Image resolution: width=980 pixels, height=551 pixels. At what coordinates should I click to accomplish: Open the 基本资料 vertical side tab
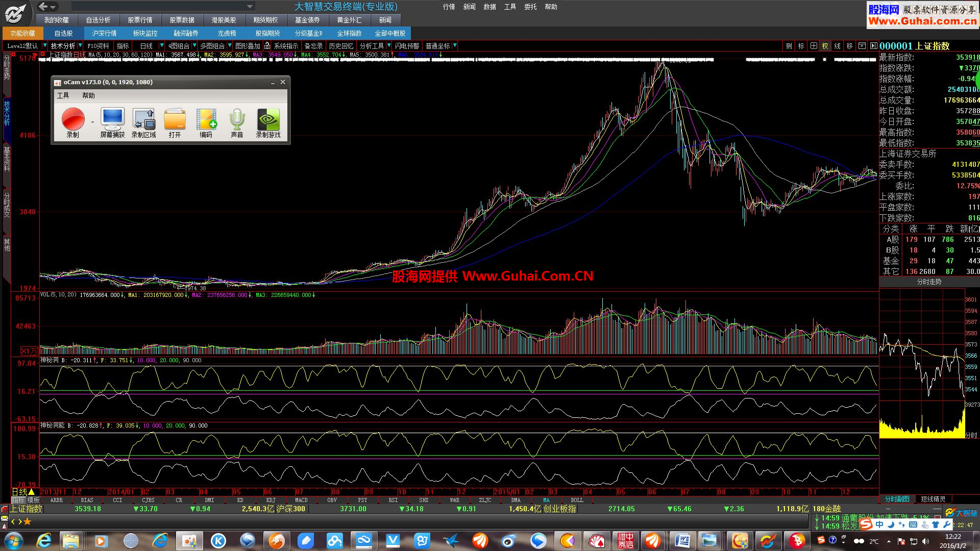7,159
